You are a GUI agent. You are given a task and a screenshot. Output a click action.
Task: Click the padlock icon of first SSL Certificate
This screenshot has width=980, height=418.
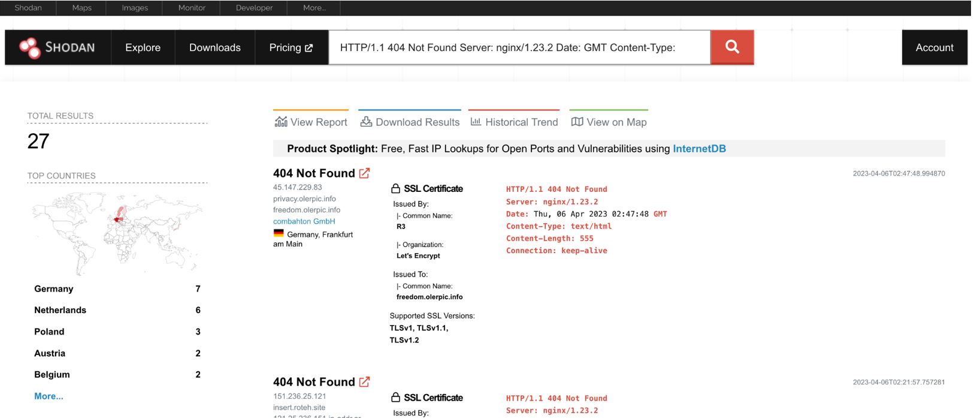click(x=395, y=188)
